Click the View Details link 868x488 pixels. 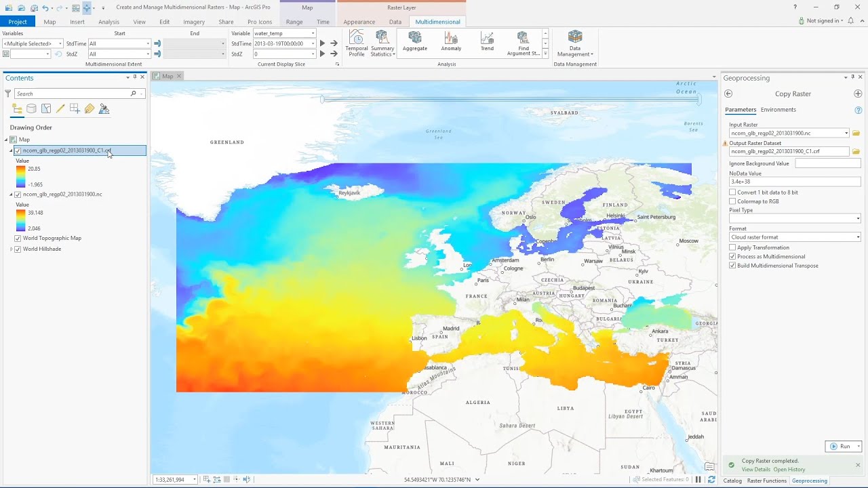[755, 469]
